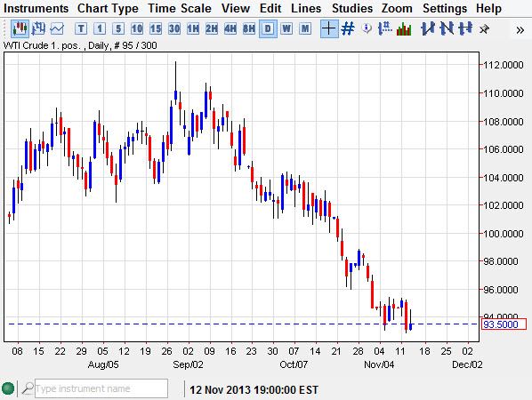Toggle the volume bars icon
The image size is (532, 400).
404,28
